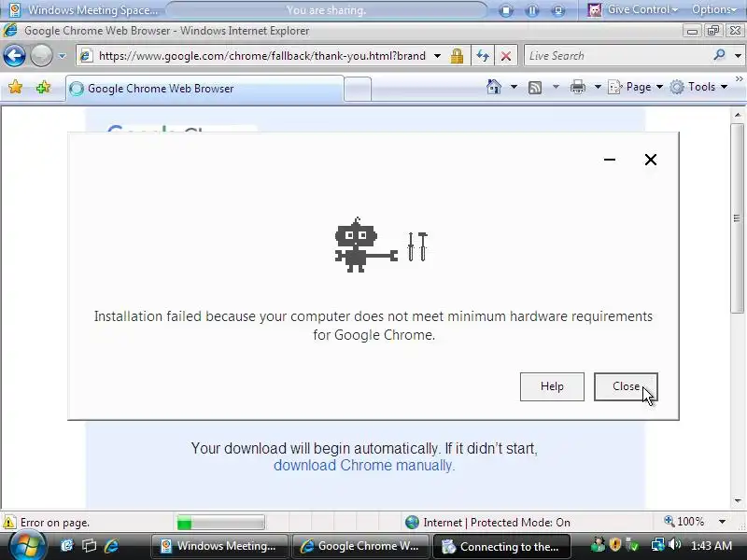Open the Favorites Center star icon
This screenshot has height=560, width=747.
point(15,87)
